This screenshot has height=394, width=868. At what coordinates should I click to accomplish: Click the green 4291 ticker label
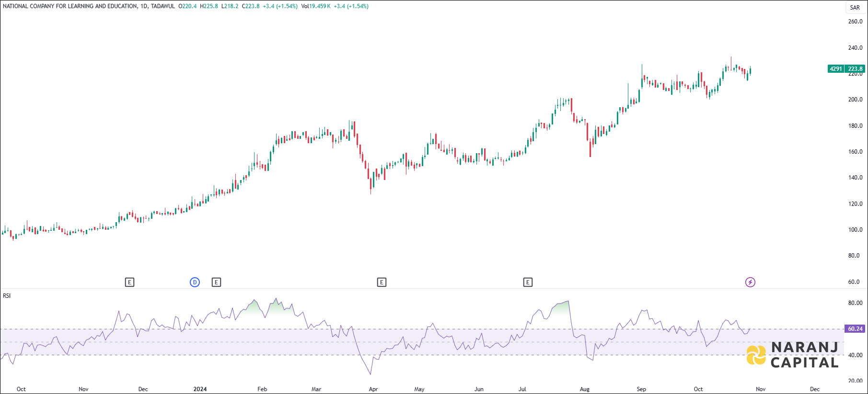coord(836,68)
